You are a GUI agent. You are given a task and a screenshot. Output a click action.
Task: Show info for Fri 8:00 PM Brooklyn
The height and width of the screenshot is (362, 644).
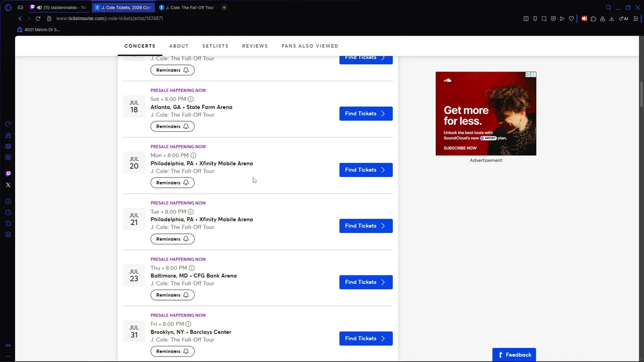[x=188, y=324]
